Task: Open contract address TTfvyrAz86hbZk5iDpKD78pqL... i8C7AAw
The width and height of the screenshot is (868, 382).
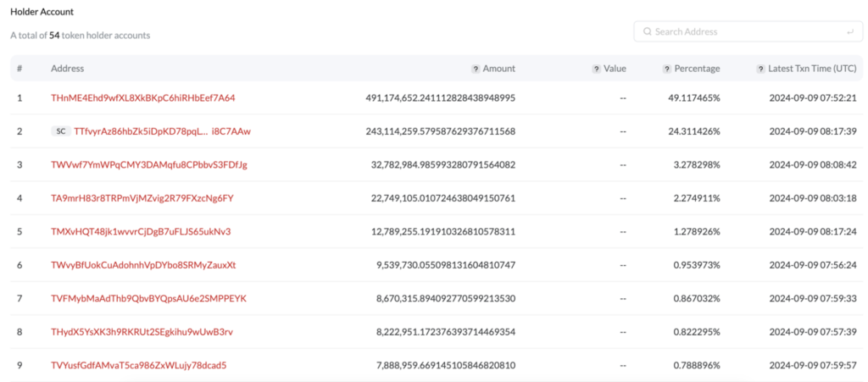Action: point(162,131)
